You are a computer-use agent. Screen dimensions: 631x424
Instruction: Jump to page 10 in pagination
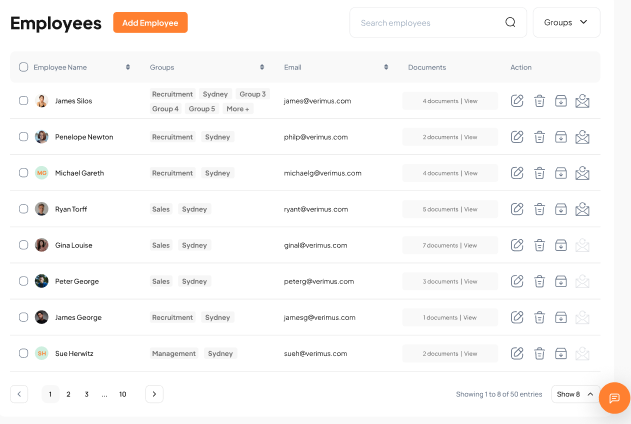tap(122, 394)
